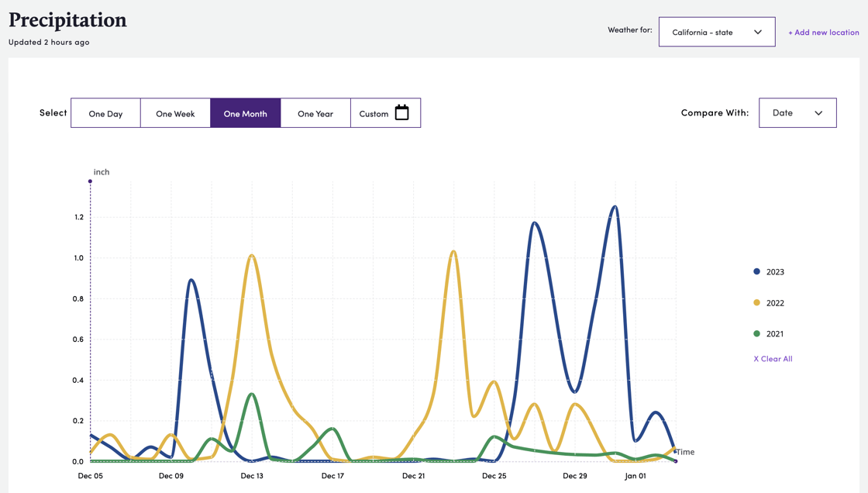Open the California - state location dropdown
The width and height of the screenshot is (868, 493).
click(717, 32)
